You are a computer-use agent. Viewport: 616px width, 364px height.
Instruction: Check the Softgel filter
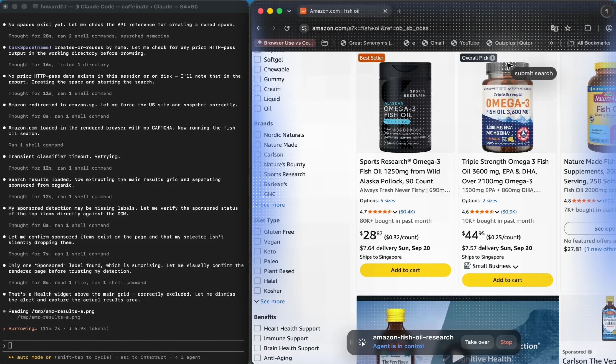[257, 60]
